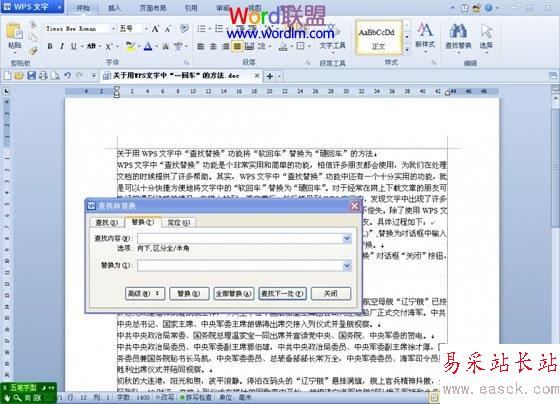Apply strikethrough AB formatting
The image size is (560, 404).
(x=91, y=46)
